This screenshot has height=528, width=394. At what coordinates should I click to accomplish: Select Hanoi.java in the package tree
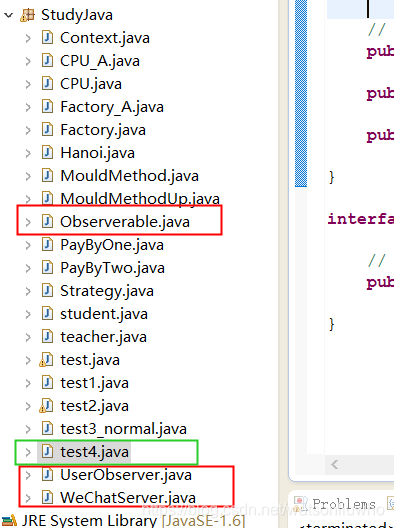[97, 153]
